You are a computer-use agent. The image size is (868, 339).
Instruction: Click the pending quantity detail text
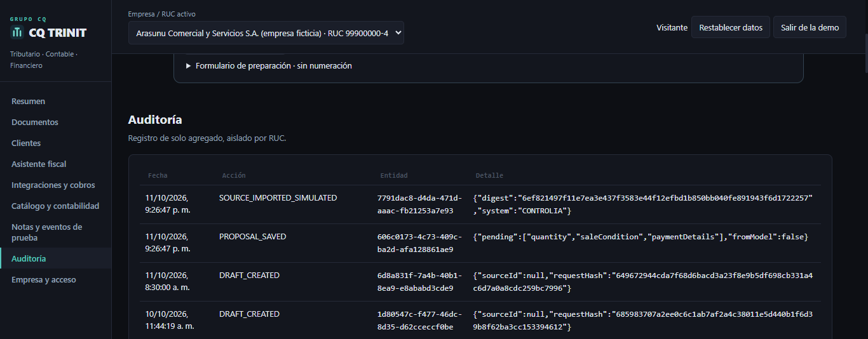click(641, 237)
